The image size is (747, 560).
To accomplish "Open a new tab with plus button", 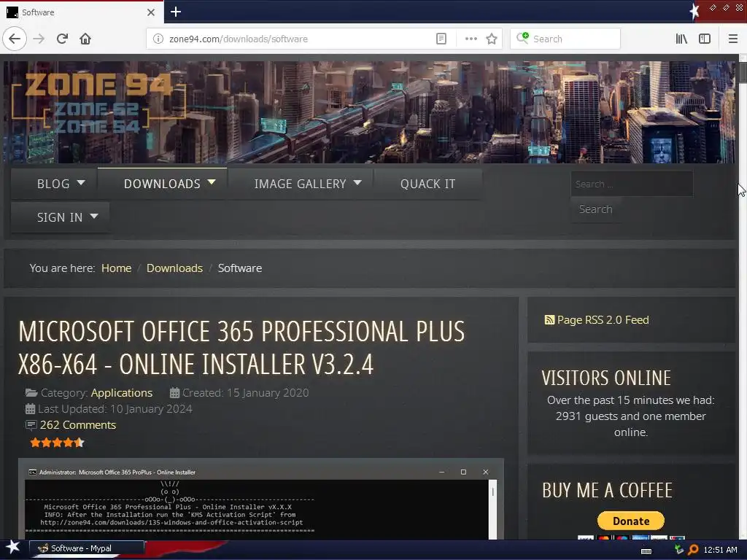I will pyautogui.click(x=175, y=12).
